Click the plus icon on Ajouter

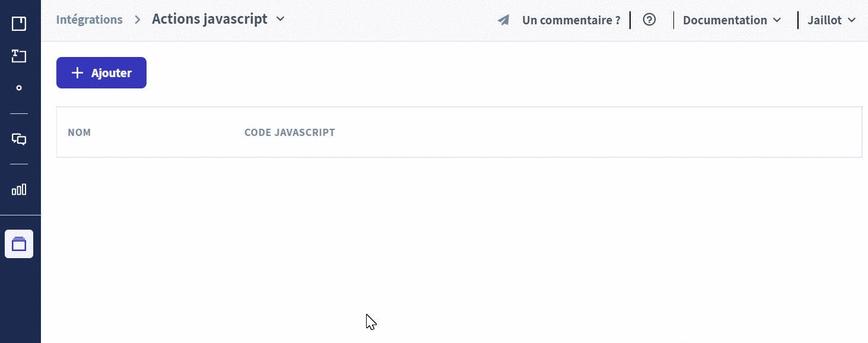click(77, 73)
